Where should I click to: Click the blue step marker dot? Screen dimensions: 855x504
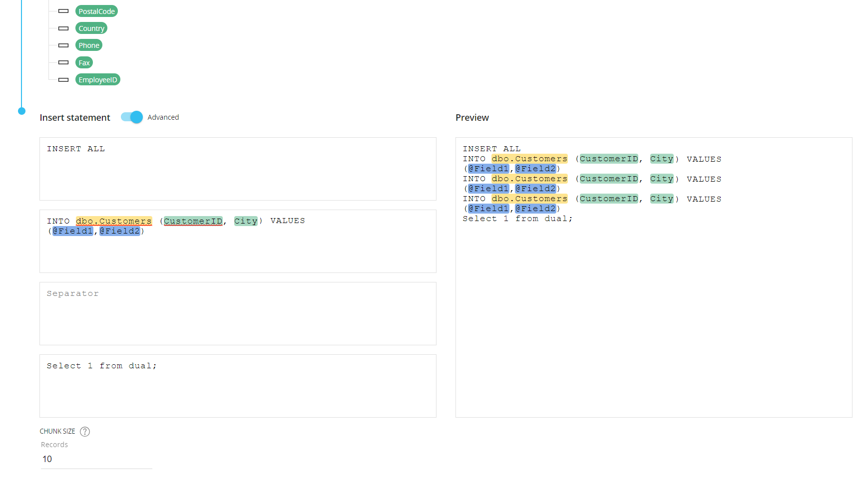[21, 111]
